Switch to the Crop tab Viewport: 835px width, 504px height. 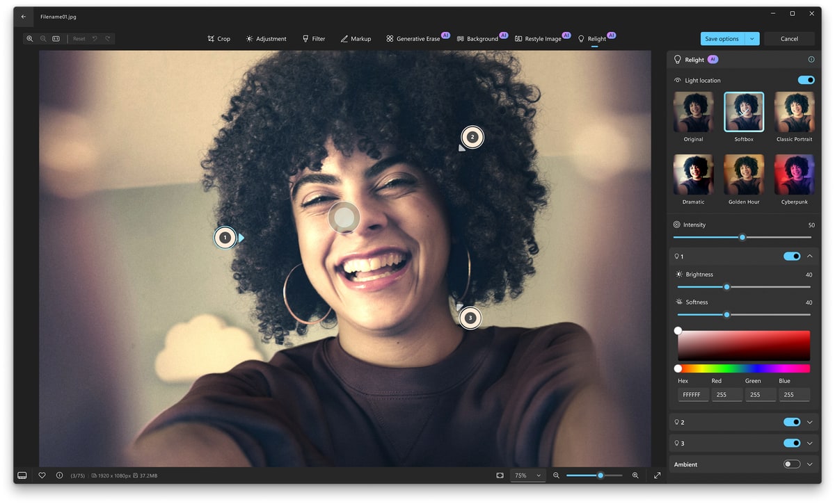pos(218,39)
